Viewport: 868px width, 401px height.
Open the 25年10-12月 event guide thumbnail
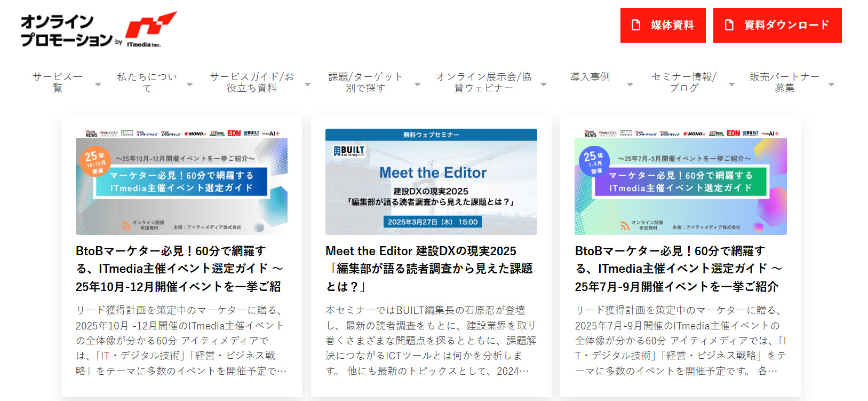[x=181, y=182]
